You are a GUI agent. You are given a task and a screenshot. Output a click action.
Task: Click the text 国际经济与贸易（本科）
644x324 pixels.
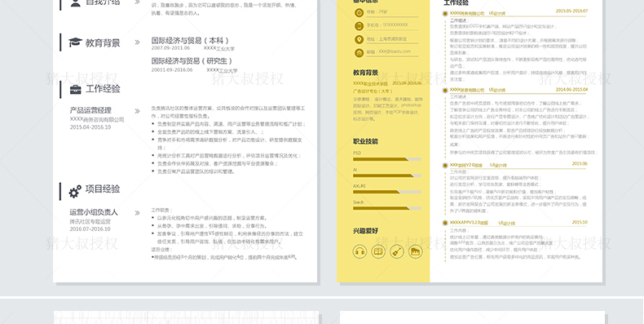click(190, 40)
